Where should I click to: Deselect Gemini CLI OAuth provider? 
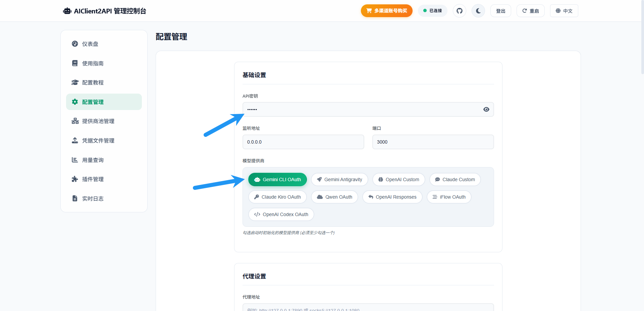[x=277, y=179]
